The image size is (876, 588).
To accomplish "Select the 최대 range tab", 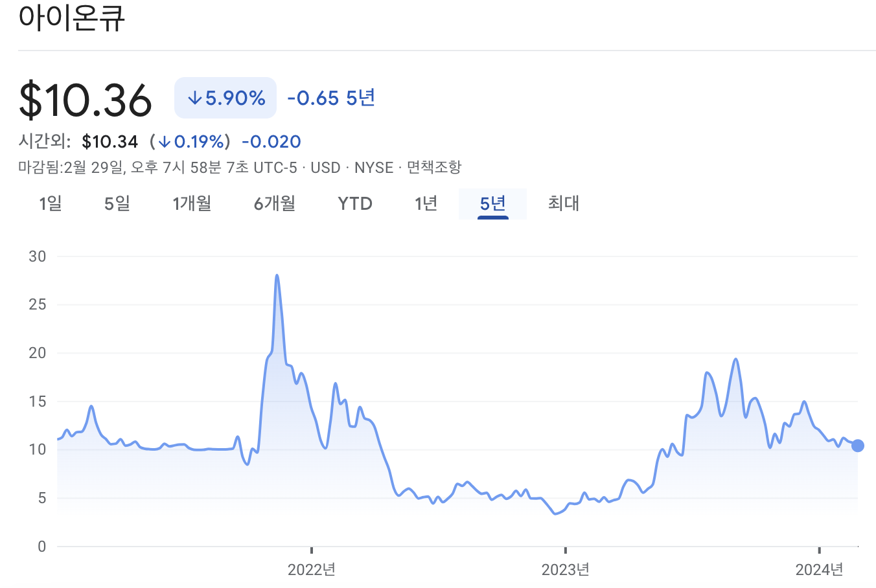I will [x=561, y=203].
